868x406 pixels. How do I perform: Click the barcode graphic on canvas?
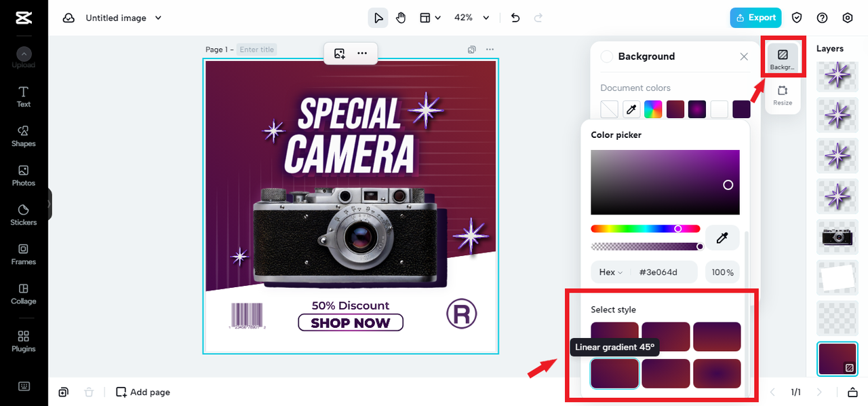pos(247,316)
